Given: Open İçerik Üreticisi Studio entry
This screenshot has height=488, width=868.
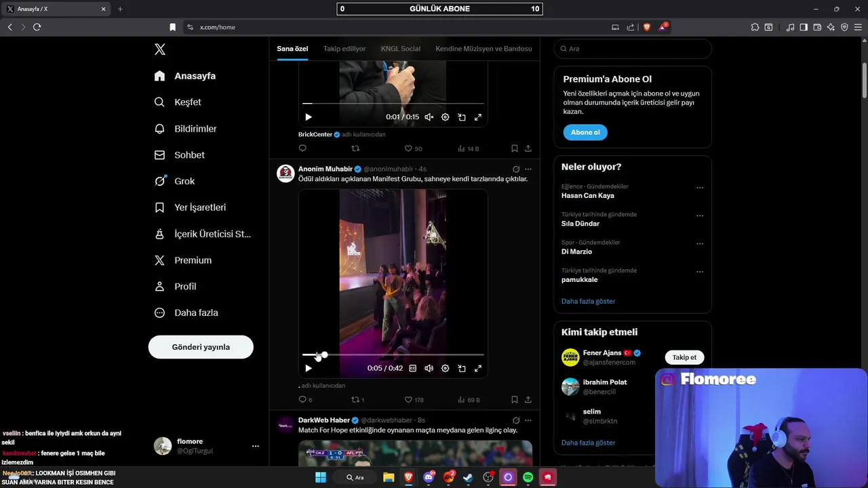Looking at the screenshot, I should [x=202, y=234].
